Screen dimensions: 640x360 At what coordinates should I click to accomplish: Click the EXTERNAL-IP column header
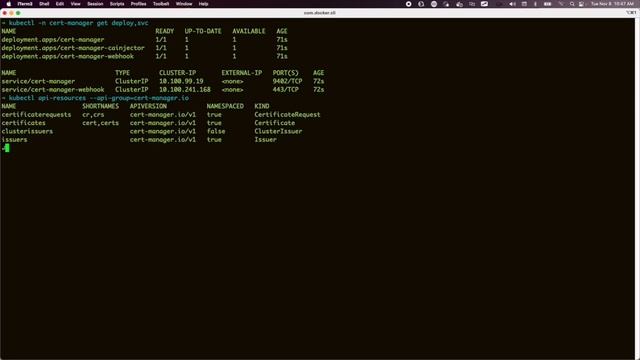(242, 73)
